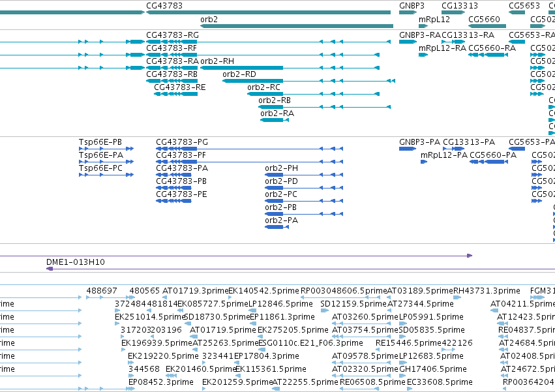
Task: Select EST AT03260.5prime
Action: (x=365, y=317)
